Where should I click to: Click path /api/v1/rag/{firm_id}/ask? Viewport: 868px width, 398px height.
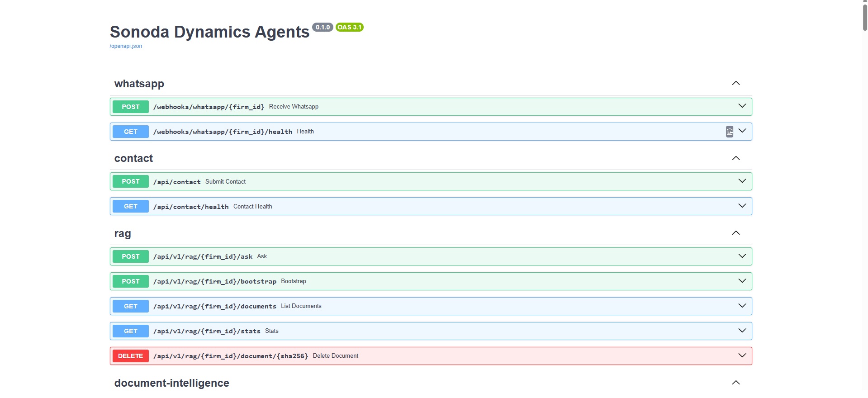coord(203,256)
